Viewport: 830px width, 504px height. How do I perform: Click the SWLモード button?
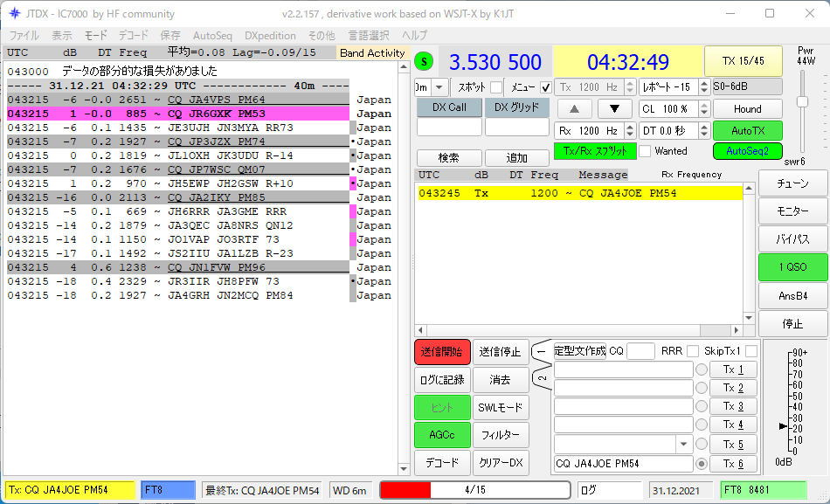point(501,408)
